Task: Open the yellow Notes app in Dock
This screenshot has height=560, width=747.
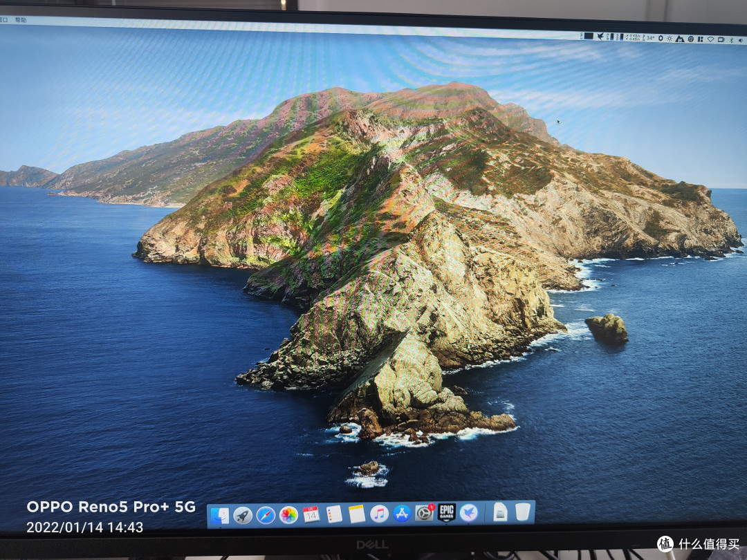Action: [x=356, y=514]
